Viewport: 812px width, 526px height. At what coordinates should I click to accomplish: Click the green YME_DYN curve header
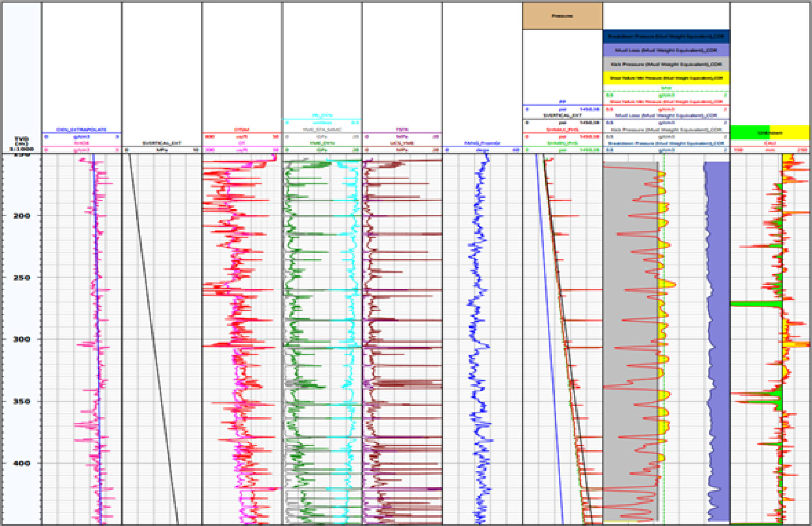322,143
